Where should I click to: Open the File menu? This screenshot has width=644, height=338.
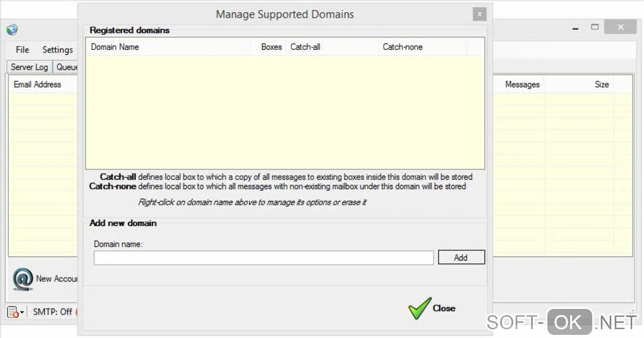(23, 50)
